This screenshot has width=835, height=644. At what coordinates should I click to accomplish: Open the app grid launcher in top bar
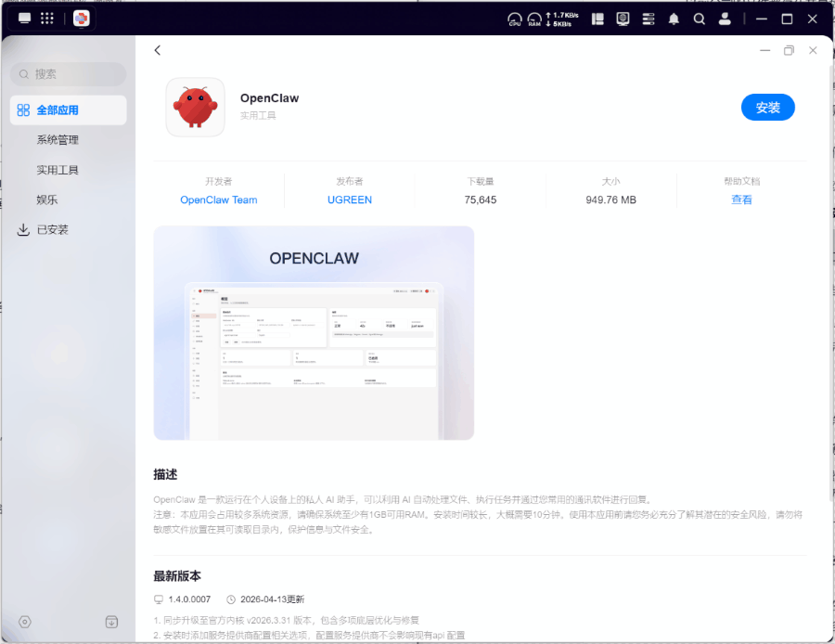tap(47, 19)
